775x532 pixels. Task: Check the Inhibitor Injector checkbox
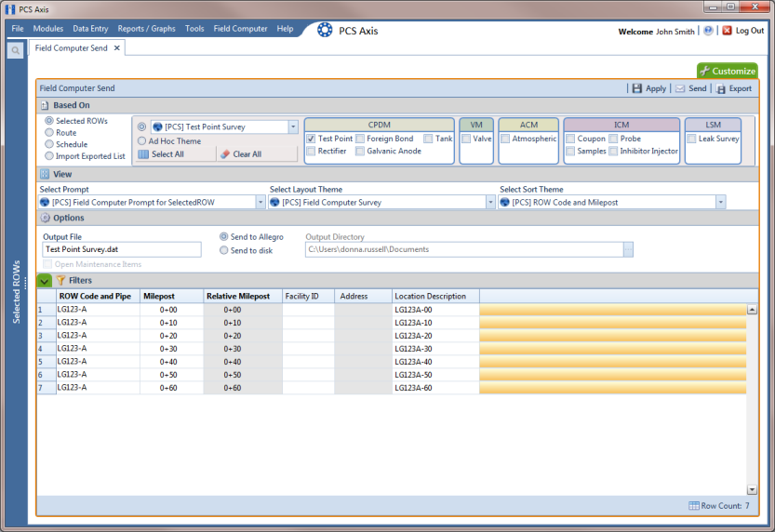pos(613,151)
